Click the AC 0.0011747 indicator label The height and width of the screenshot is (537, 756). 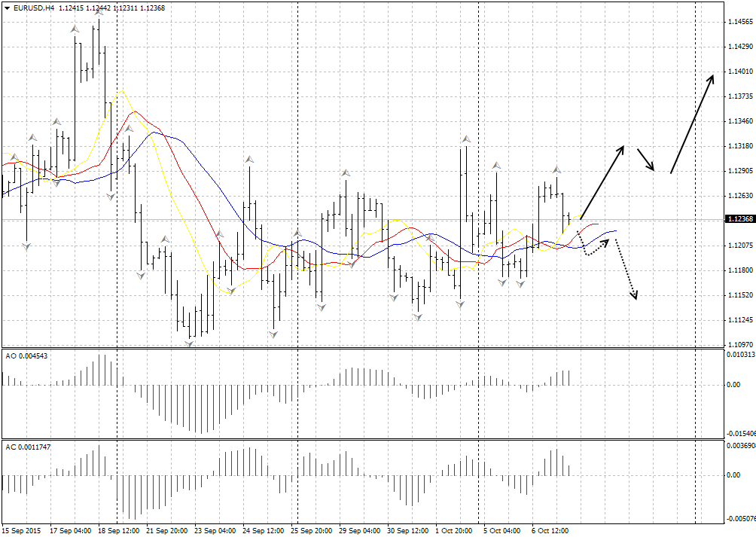pos(29,447)
